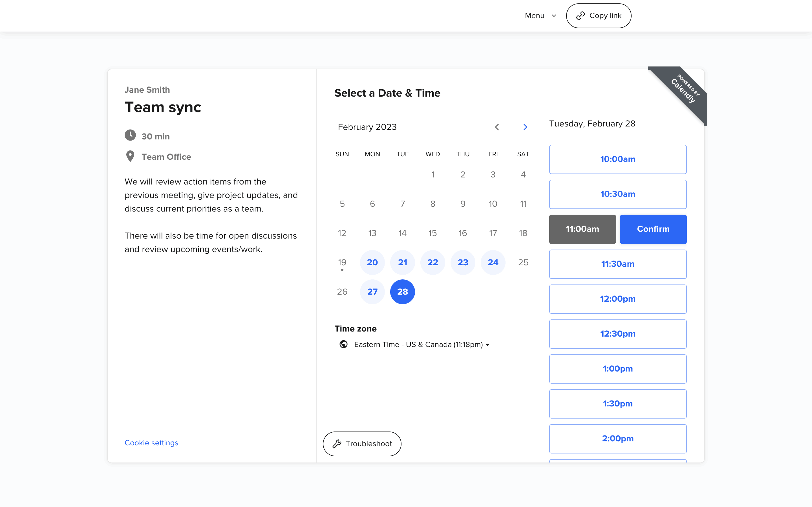Select February 20 on the calendar

pos(372,262)
